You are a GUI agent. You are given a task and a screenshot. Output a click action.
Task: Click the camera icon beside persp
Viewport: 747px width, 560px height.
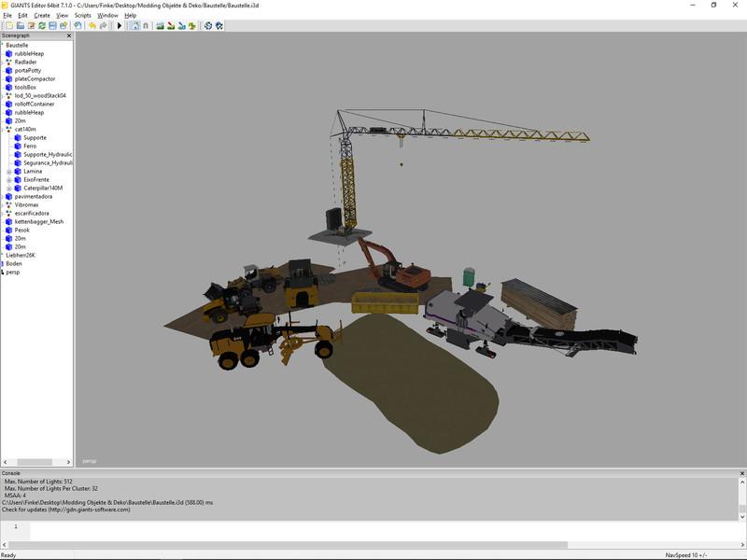[3, 272]
